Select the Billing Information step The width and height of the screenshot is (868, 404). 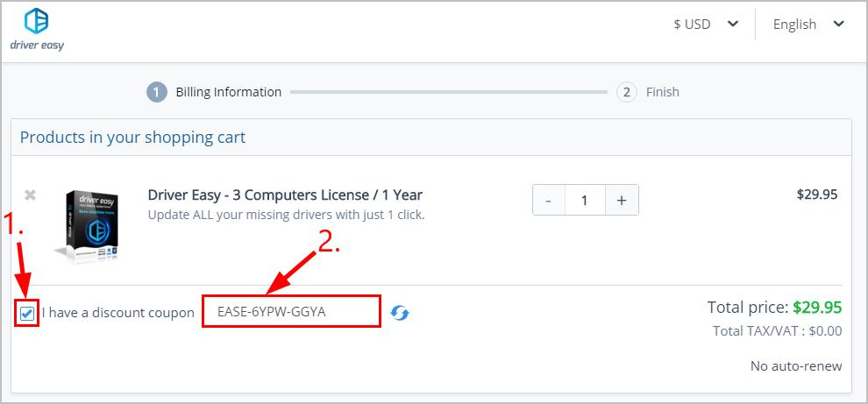coord(228,92)
